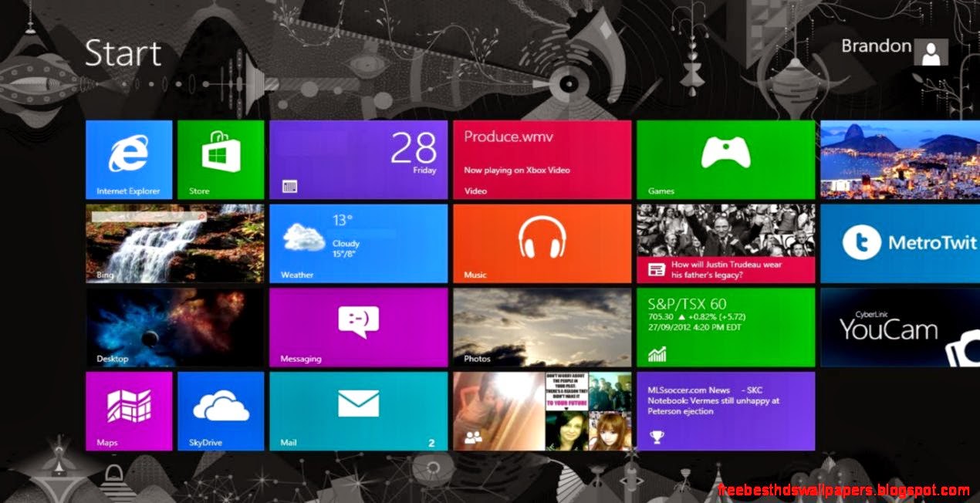Open the Photos tile

pyautogui.click(x=542, y=328)
